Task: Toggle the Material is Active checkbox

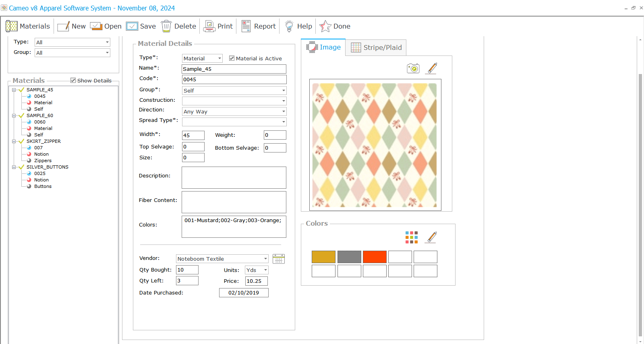Action: 232,58
